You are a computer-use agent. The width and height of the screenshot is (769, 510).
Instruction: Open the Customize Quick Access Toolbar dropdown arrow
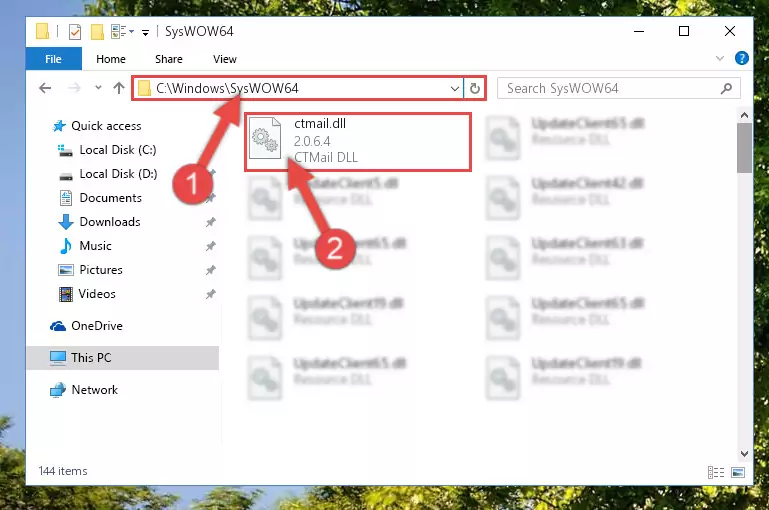pos(146,33)
